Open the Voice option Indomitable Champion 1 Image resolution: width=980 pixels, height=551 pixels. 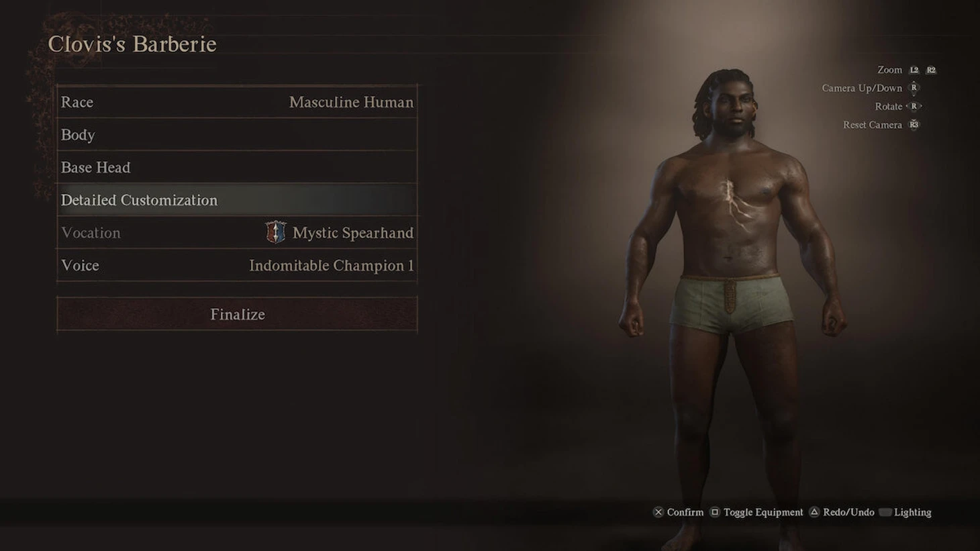237,265
